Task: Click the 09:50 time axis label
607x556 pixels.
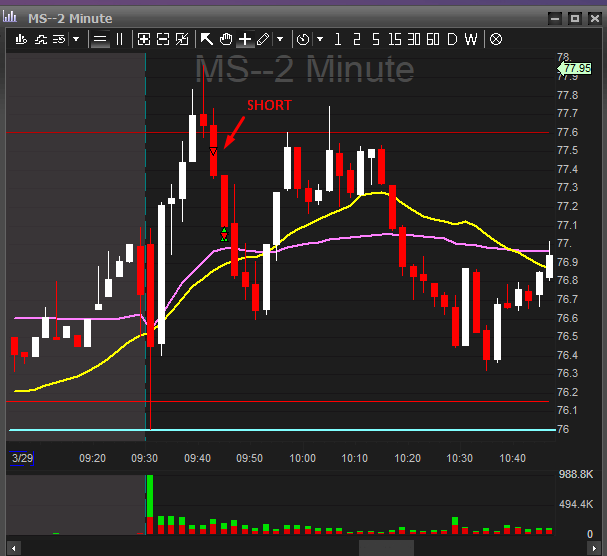Action: [x=249, y=458]
